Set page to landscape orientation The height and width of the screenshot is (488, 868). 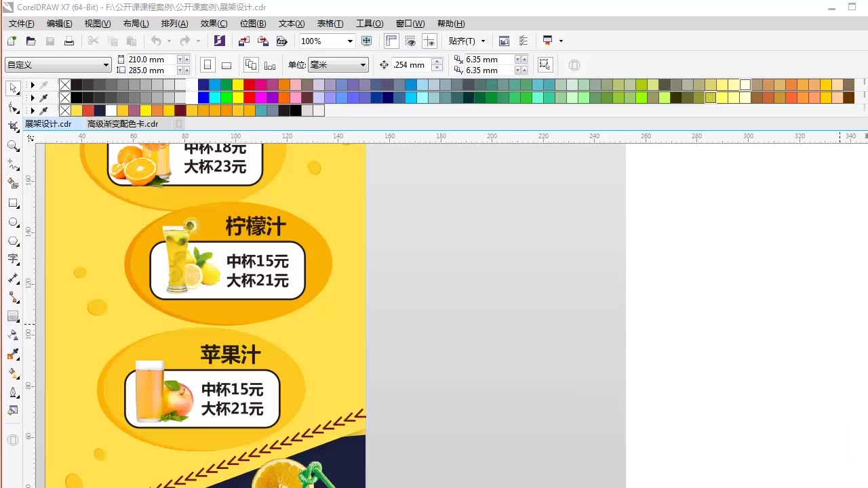point(226,65)
